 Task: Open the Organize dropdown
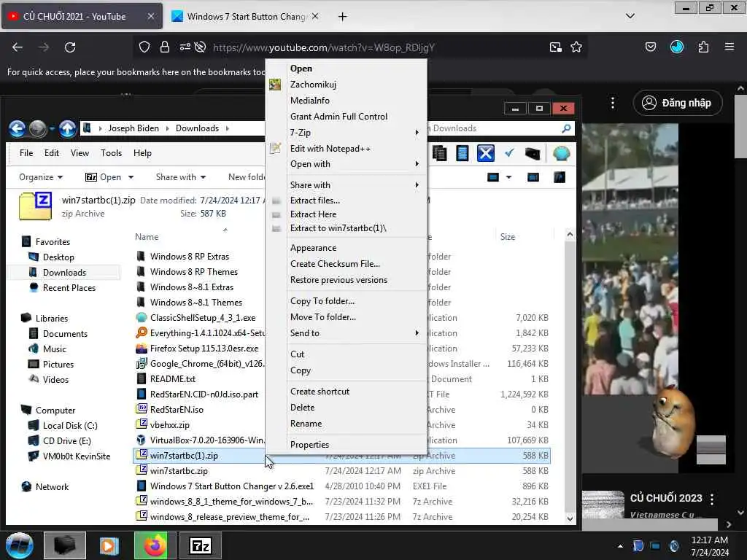pos(41,177)
